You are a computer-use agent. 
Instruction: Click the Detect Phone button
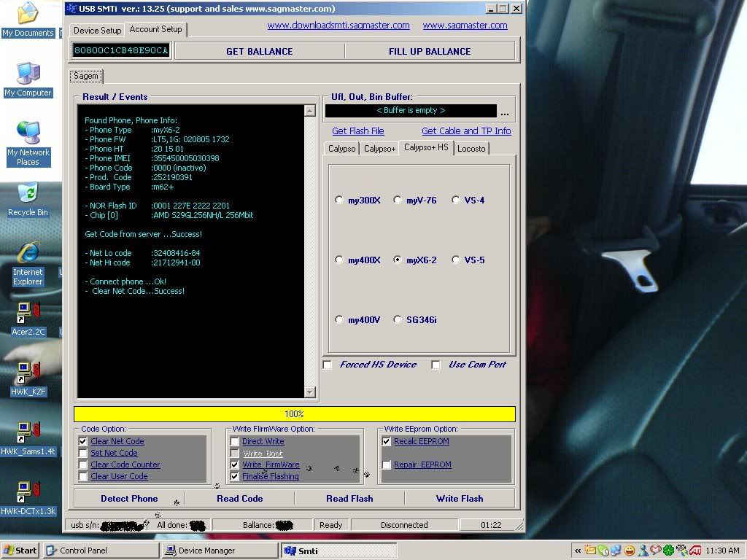pyautogui.click(x=129, y=499)
